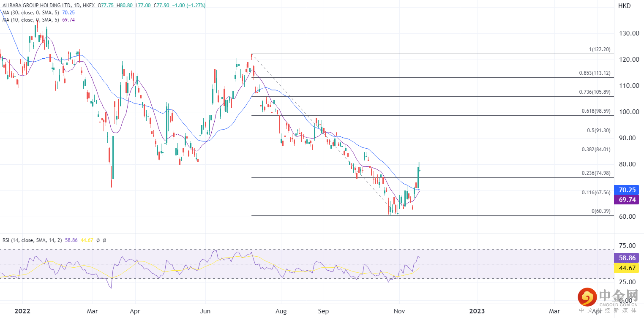Viewport: 644px width, 318px height.
Task: Click the 44.67 yellow RSI-MA value tag
Action: pyautogui.click(x=627, y=268)
